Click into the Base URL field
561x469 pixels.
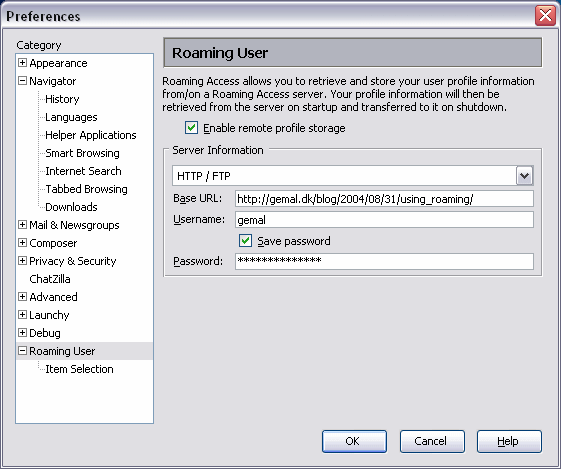click(x=384, y=199)
